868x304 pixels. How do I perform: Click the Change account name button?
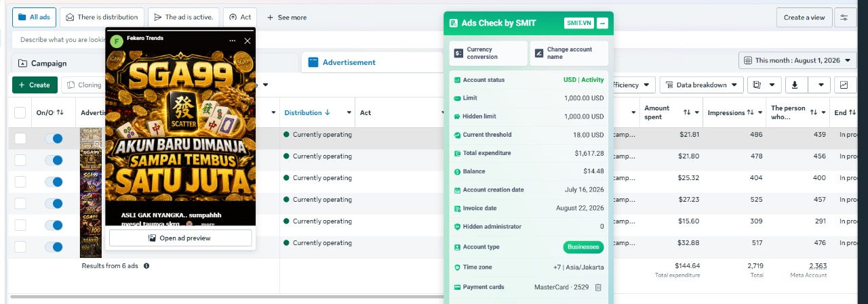point(569,53)
